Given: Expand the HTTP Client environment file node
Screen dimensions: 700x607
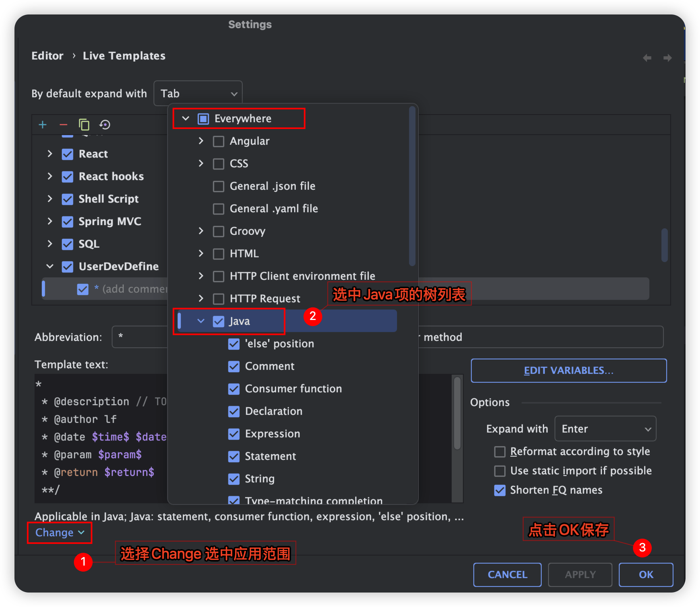Looking at the screenshot, I should click(x=201, y=276).
